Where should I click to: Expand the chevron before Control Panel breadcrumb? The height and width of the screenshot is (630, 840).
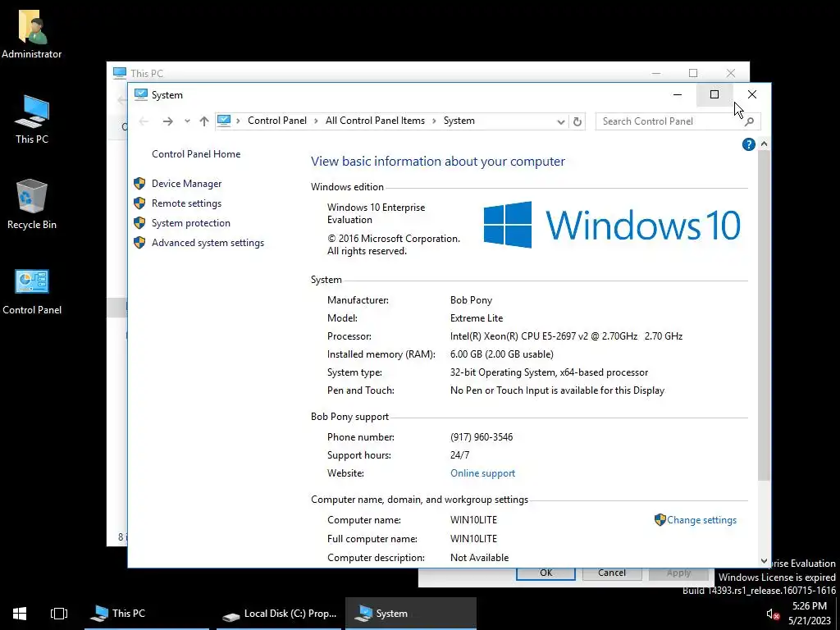pyautogui.click(x=239, y=121)
